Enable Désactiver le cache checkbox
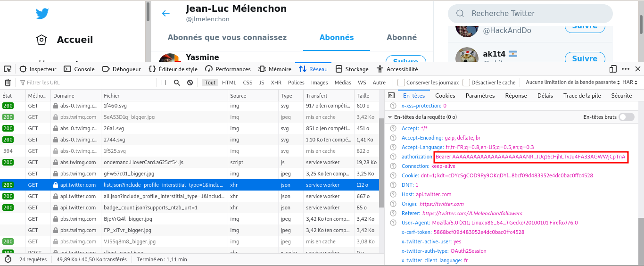Screen dimensions: 644x266 tap(466, 83)
